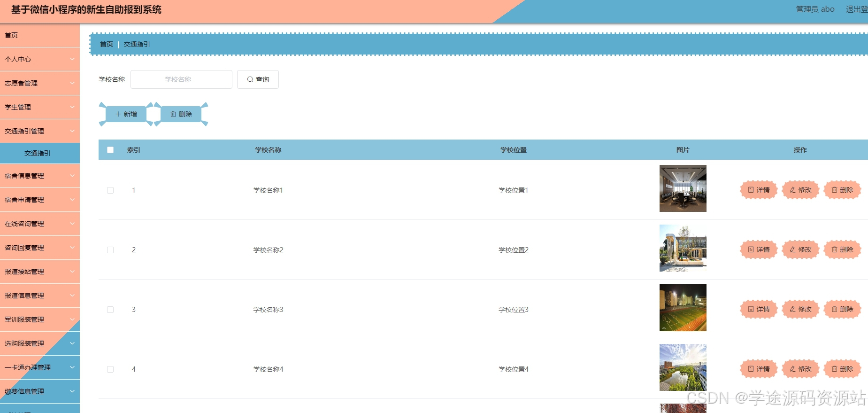Click cell text 学校位置4

tap(514, 369)
